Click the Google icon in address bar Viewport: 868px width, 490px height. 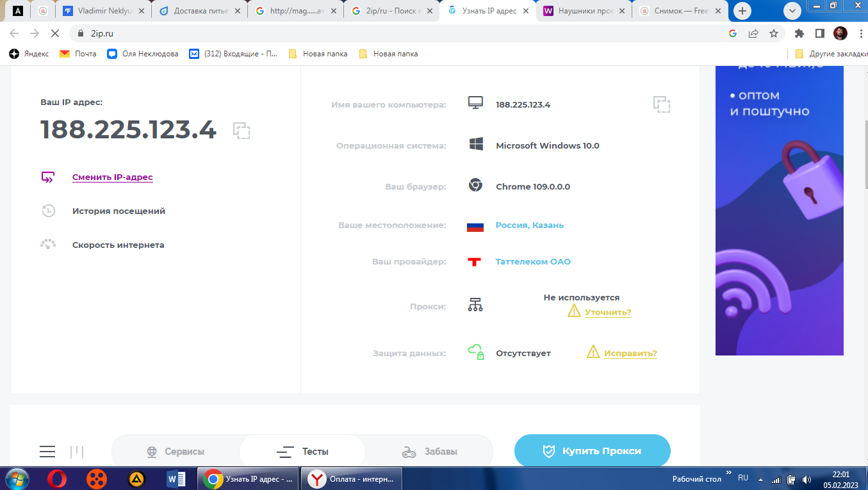coord(733,33)
